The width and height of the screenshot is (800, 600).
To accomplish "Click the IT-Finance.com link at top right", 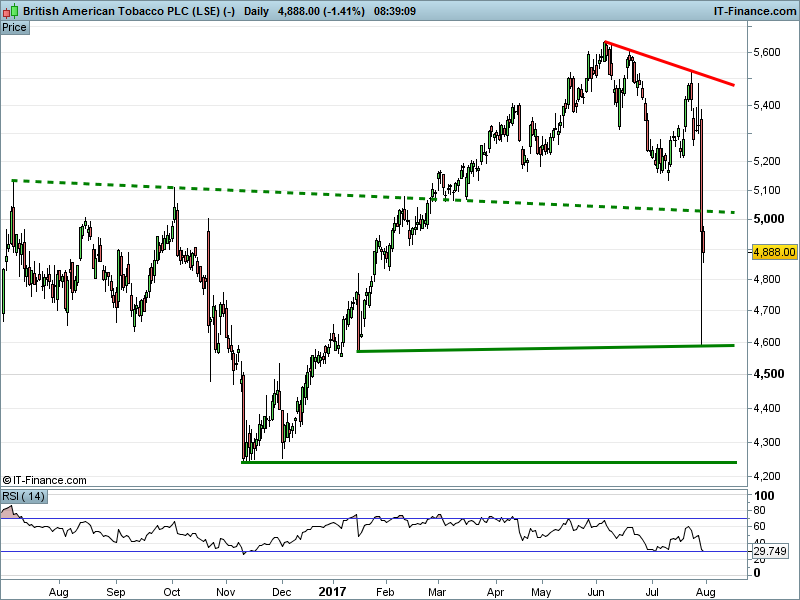I will pyautogui.click(x=755, y=11).
